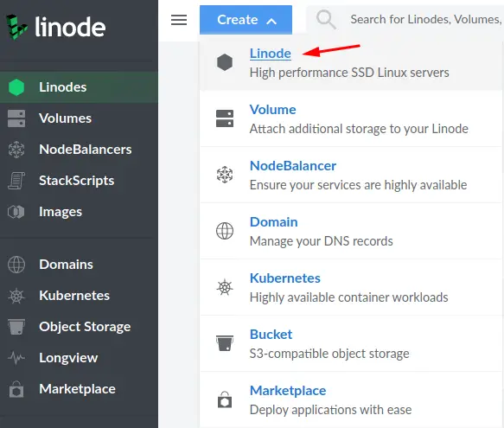Click the Linode logo in the sidebar
The height and width of the screenshot is (428, 504).
coord(55,27)
